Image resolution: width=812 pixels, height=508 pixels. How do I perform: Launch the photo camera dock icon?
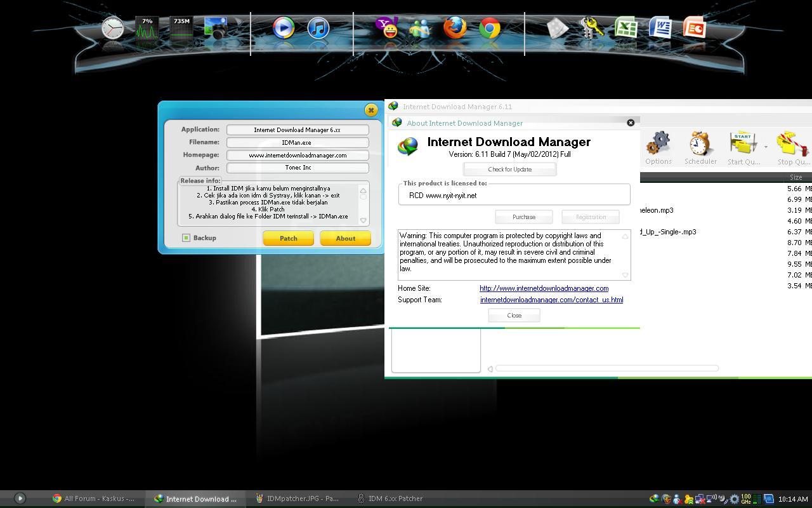pos(216,29)
